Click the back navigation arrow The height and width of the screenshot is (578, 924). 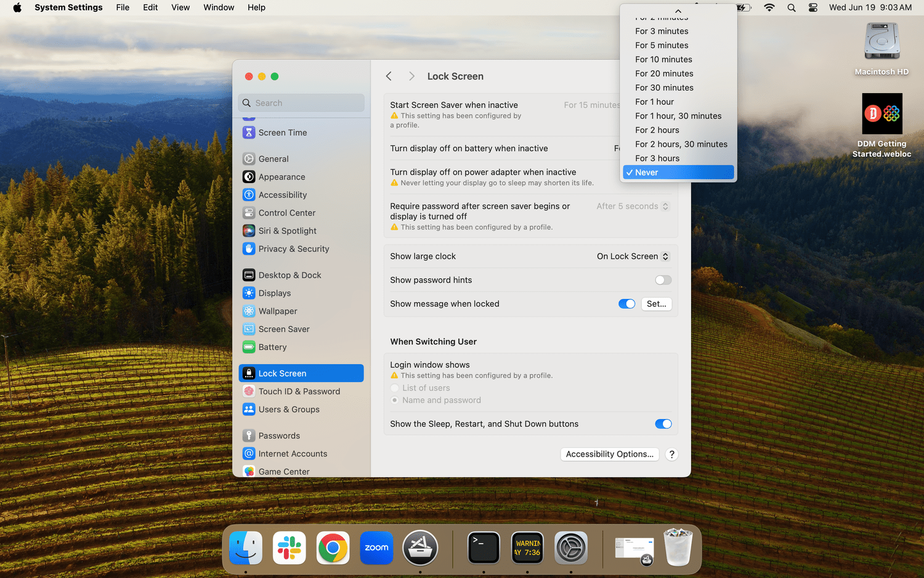[x=389, y=76]
